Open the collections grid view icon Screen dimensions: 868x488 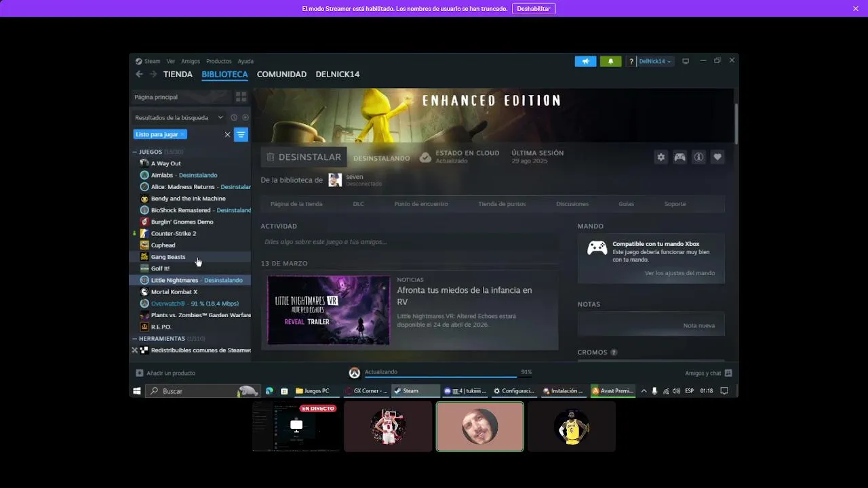tap(241, 97)
